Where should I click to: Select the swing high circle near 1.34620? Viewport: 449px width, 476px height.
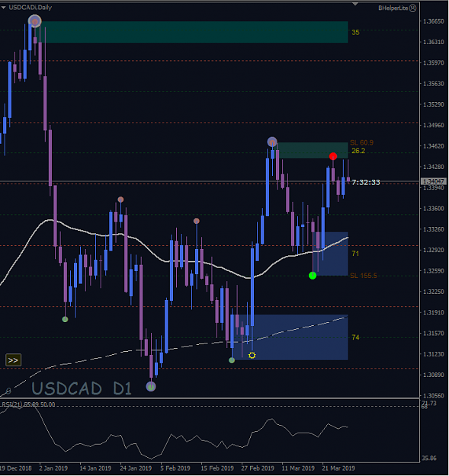(x=272, y=142)
